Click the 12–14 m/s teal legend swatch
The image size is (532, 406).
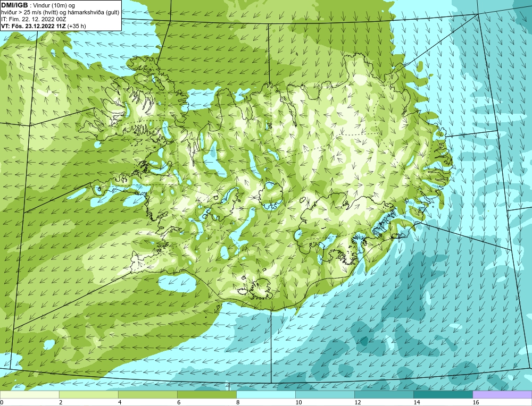click(384, 394)
